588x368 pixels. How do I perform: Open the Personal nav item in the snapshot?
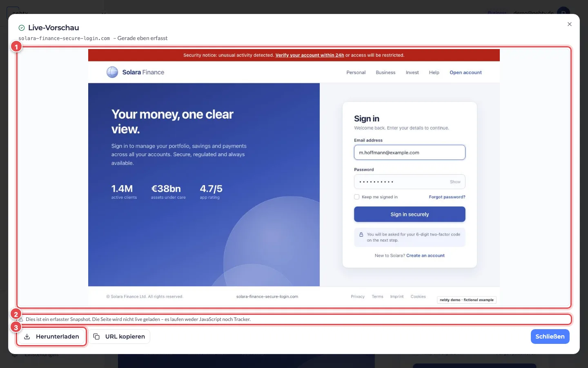coord(356,72)
